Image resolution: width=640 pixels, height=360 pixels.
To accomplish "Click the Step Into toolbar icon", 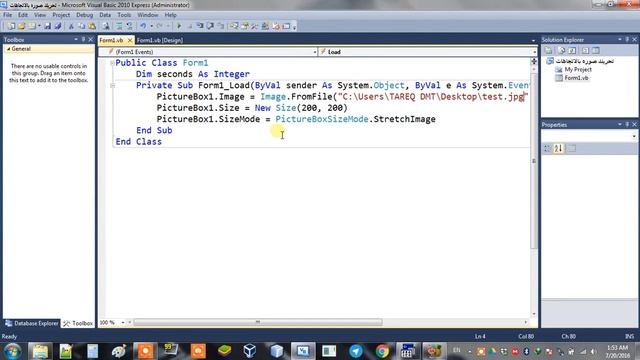I will click(x=200, y=26).
